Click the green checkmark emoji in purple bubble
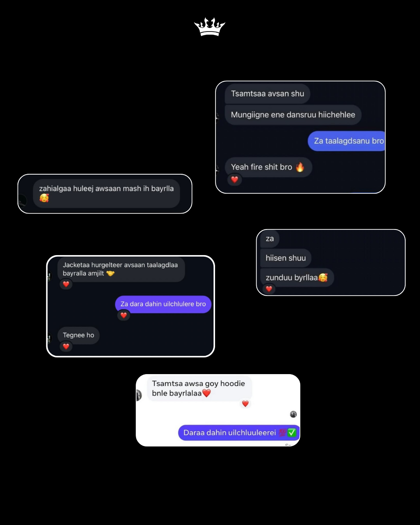420x525 pixels. [x=292, y=432]
